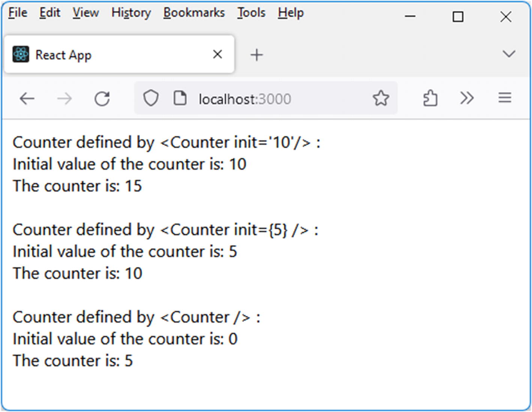This screenshot has height=412, width=532.
Task: Click the Forward navigation arrow
Action: pyautogui.click(x=65, y=99)
